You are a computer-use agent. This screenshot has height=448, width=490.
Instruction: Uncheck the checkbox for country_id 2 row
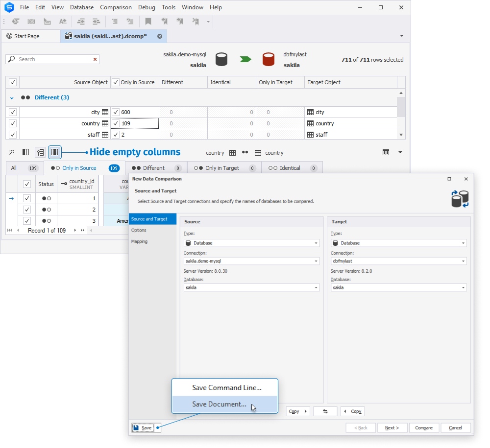tap(27, 210)
